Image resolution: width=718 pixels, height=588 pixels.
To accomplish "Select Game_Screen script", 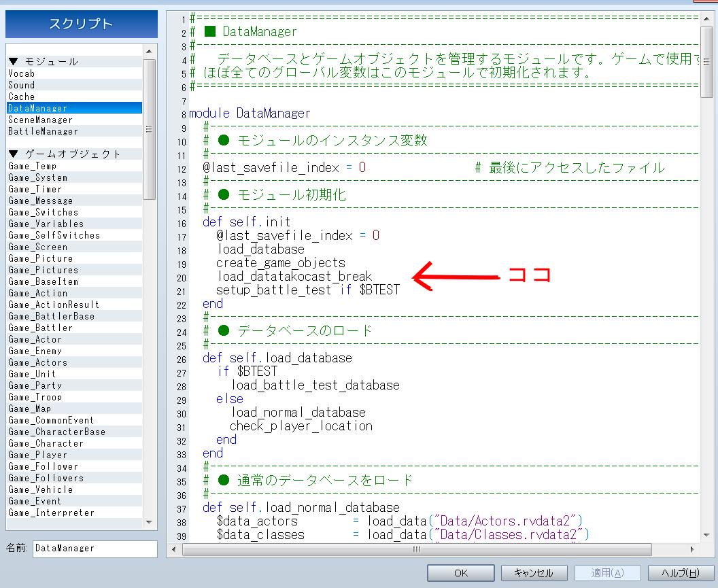I will point(75,247).
